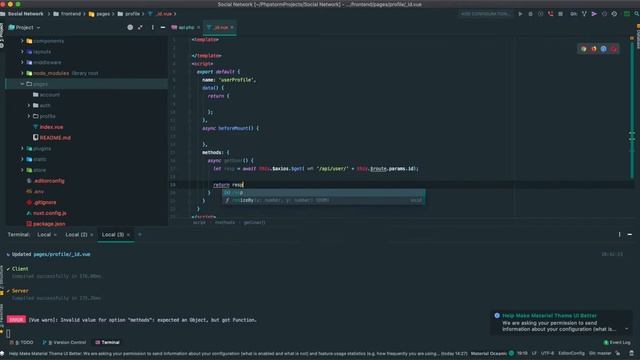This screenshot has height=360, width=640.
Task: Open Search Everywhere magnifier icon
Action: (636, 14)
